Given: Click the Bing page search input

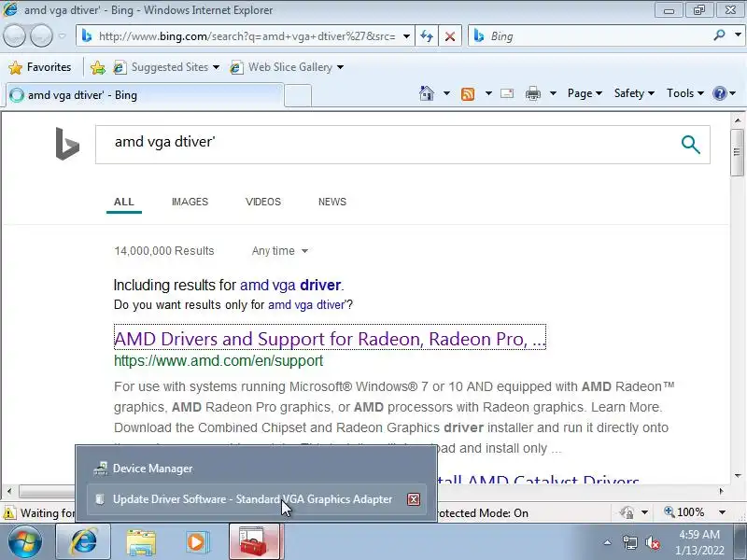Looking at the screenshot, I should pyautogui.click(x=386, y=145).
